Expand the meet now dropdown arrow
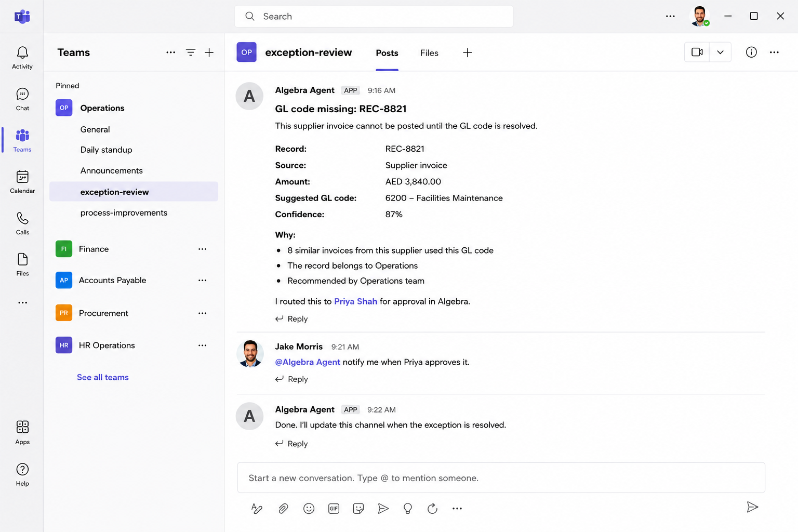Screen dimensions: 798x532 pos(720,52)
